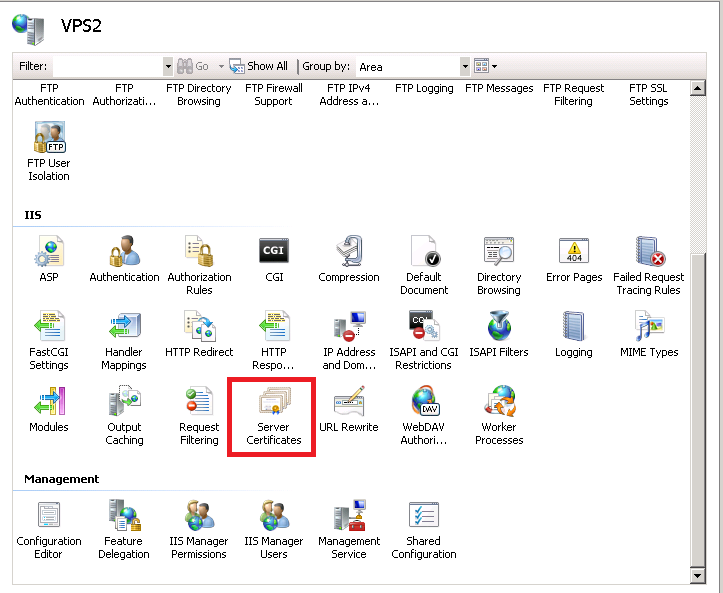Open IP Address and Domain Restrictions
This screenshot has width=723, height=593.
[349, 340]
